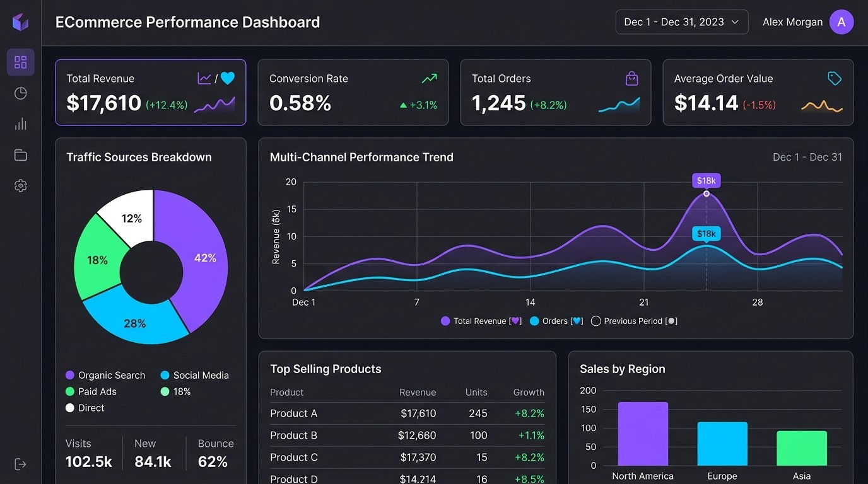Click the 28% blue donut segment

coord(135,323)
